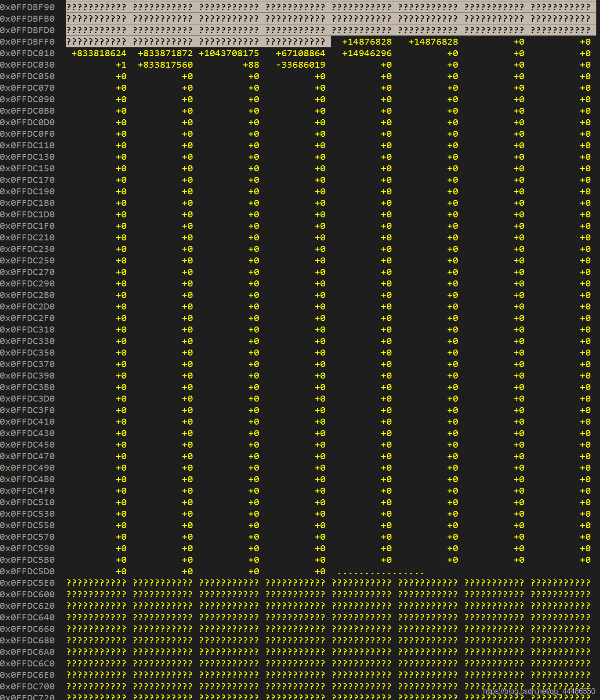Screen dimensions: 600x700
Task: Select memory address 0x0FFDBF90
Action: (27, 7)
